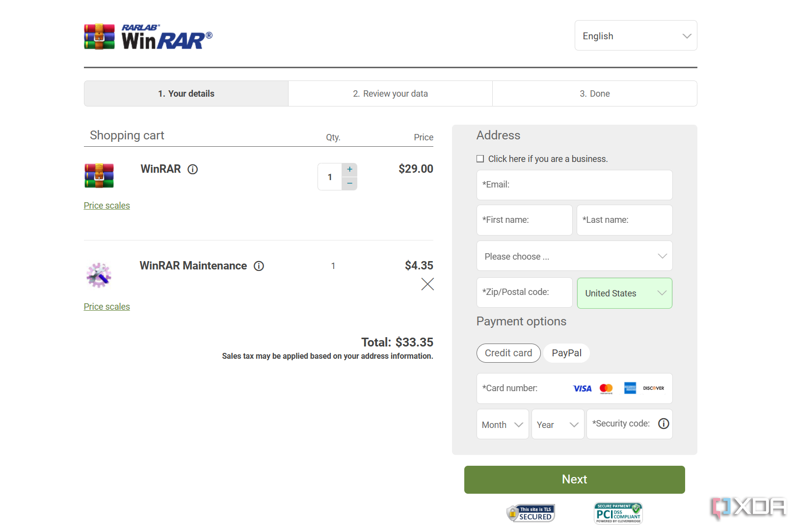Focus the First name field
This screenshot has height=532, width=798.
click(525, 220)
